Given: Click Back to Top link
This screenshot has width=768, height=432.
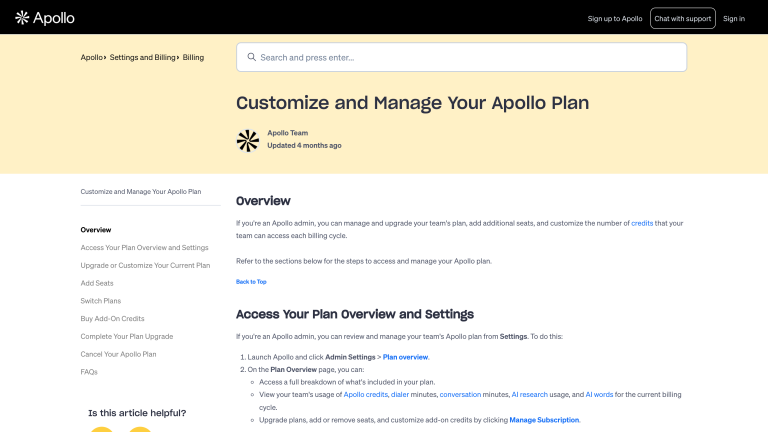Looking at the screenshot, I should (x=251, y=282).
